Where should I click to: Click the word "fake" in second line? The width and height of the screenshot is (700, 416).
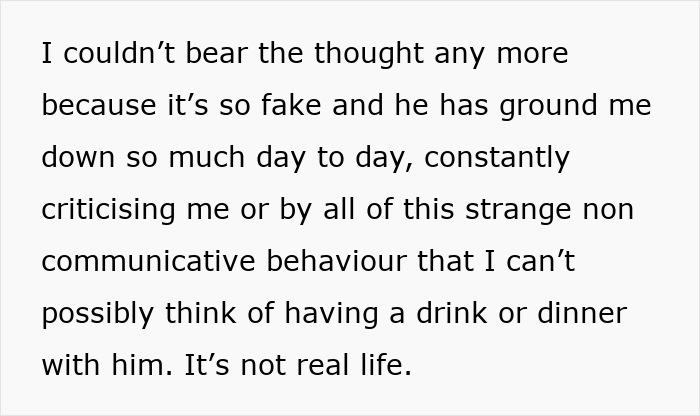pos(291,105)
